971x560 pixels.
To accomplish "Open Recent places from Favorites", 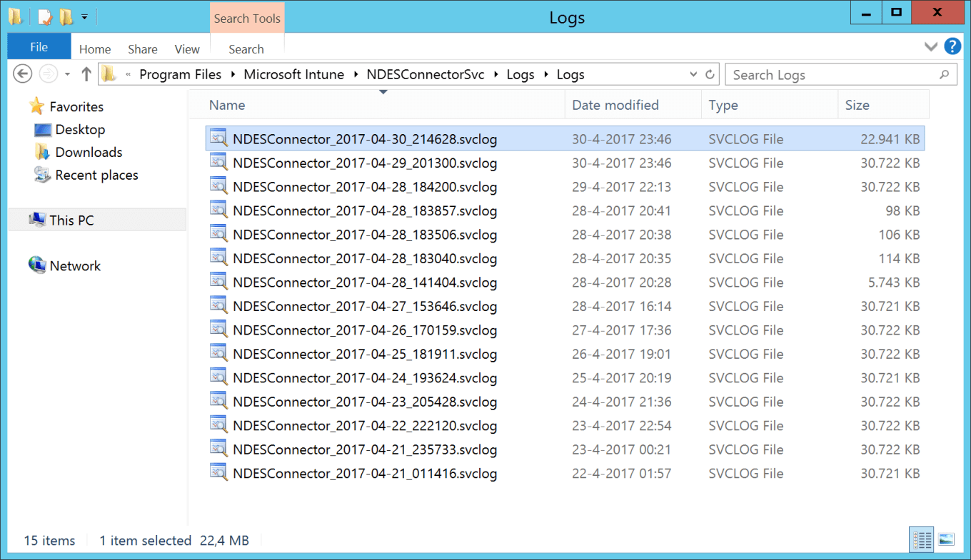I will click(96, 175).
